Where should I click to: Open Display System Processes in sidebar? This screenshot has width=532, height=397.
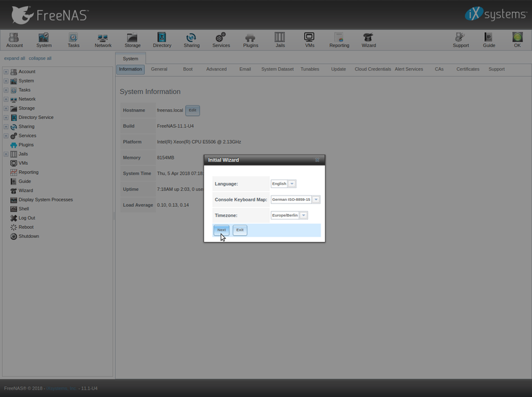(41, 200)
